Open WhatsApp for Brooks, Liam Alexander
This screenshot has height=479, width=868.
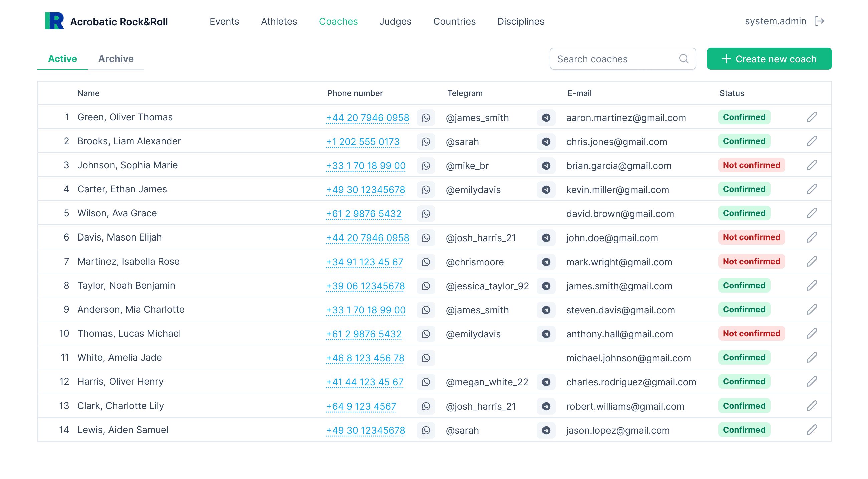click(426, 141)
